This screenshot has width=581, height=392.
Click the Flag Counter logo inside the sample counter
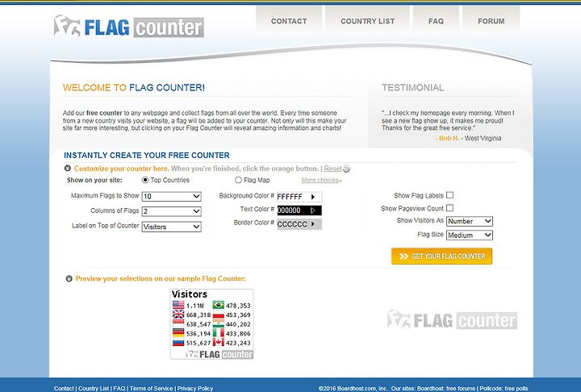coord(219,354)
